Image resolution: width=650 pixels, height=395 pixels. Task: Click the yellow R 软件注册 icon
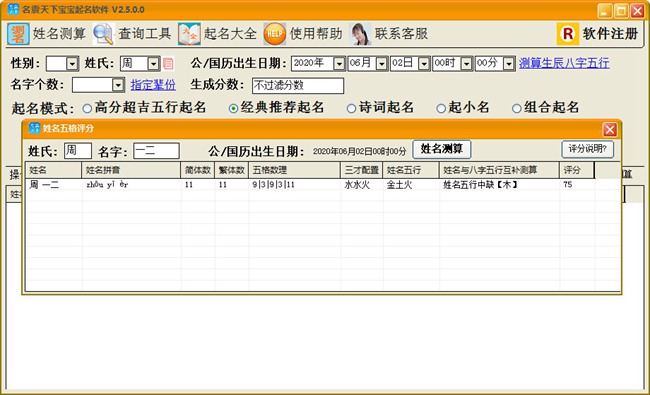568,34
